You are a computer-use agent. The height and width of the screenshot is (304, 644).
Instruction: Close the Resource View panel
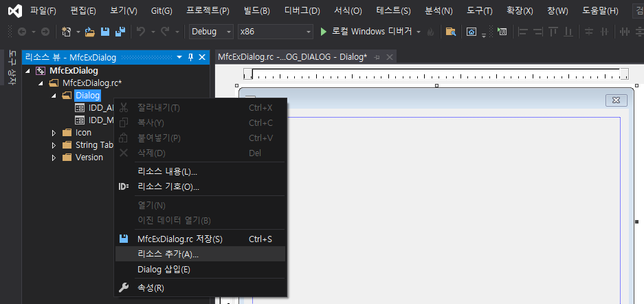pyautogui.click(x=202, y=58)
